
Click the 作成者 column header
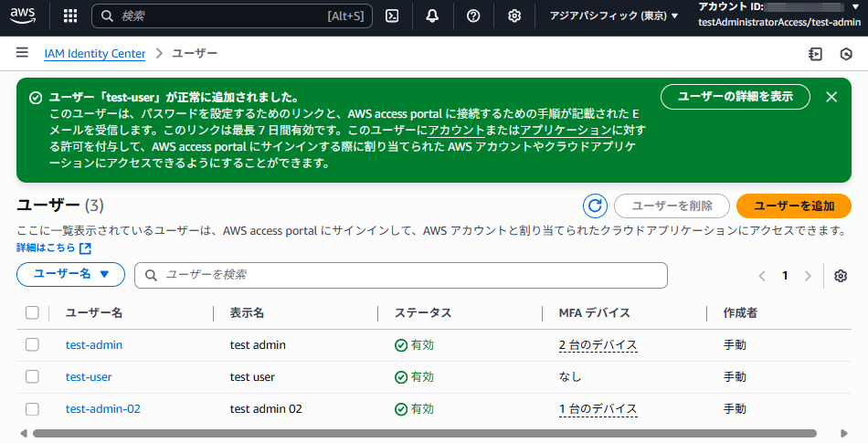pos(740,312)
